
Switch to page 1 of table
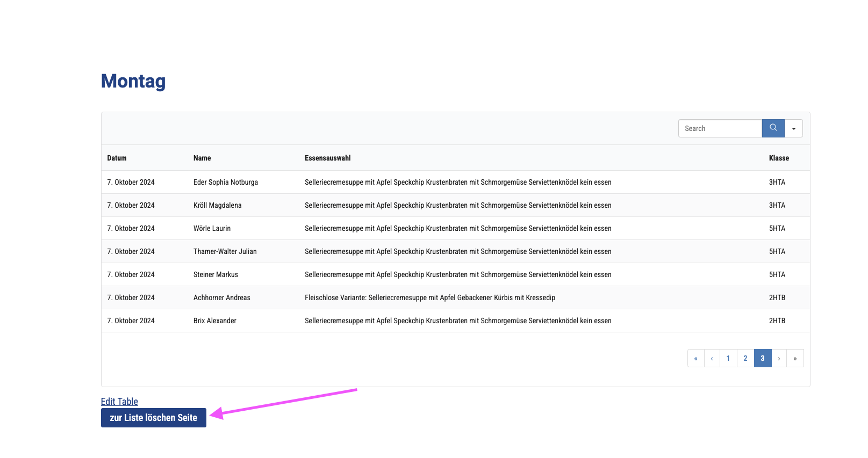(x=728, y=358)
